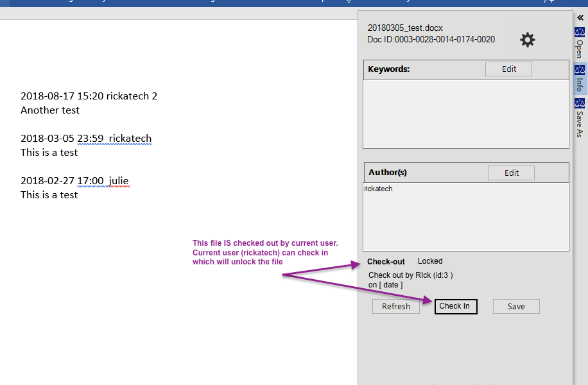588x385 pixels.
Task: Click the Locked status text
Action: [430, 261]
